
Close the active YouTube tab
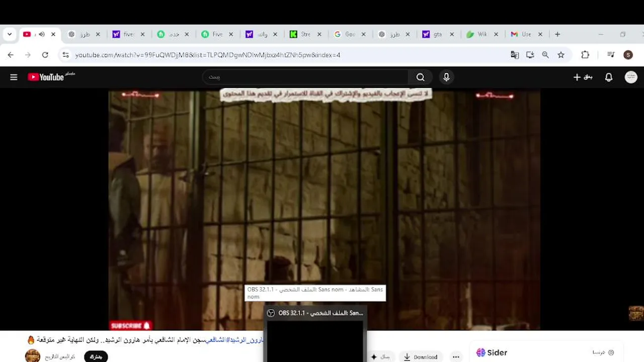tap(53, 34)
